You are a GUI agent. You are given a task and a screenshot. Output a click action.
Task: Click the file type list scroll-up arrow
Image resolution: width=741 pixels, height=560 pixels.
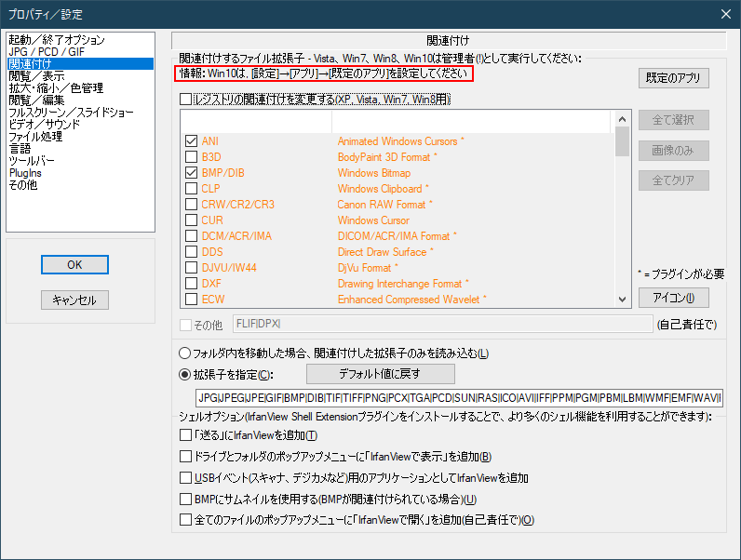pyautogui.click(x=622, y=119)
